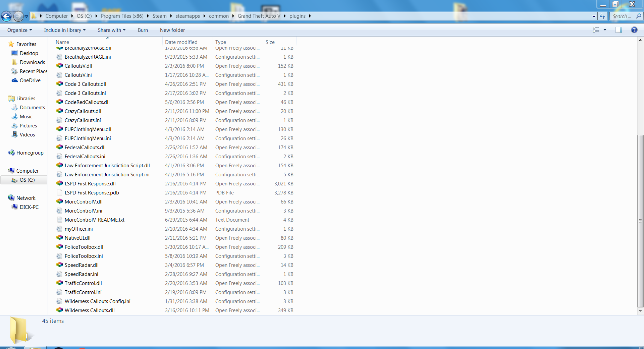The image size is (644, 349).
Task: Open the Pictures library
Action: coord(28,126)
